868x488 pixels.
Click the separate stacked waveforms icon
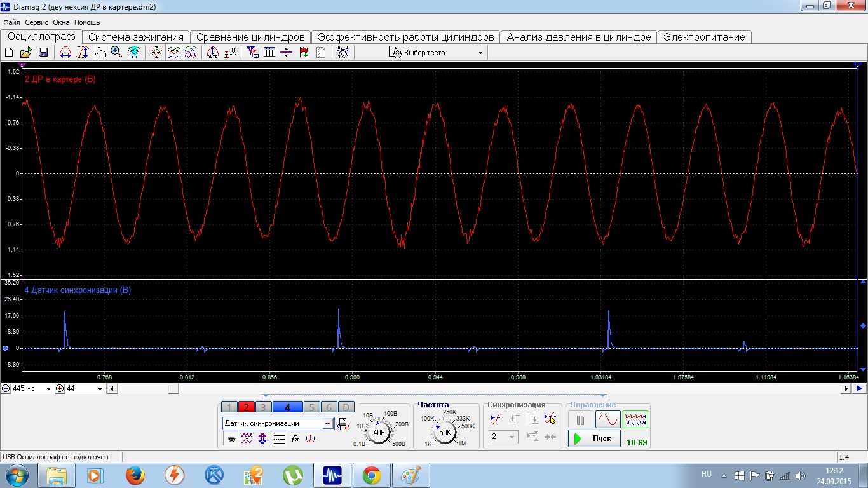pyautogui.click(x=173, y=53)
